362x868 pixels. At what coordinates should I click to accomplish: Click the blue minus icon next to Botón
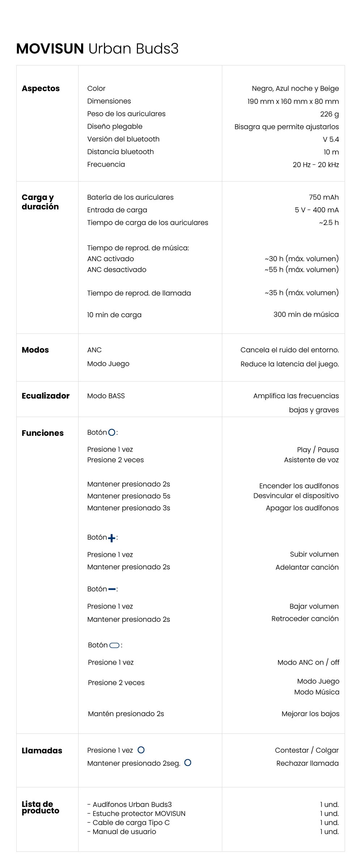point(112,589)
